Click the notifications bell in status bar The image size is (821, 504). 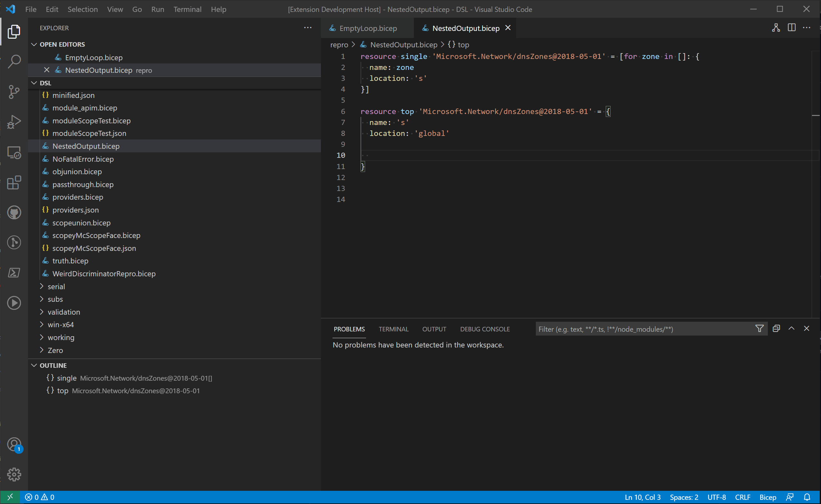tap(807, 497)
